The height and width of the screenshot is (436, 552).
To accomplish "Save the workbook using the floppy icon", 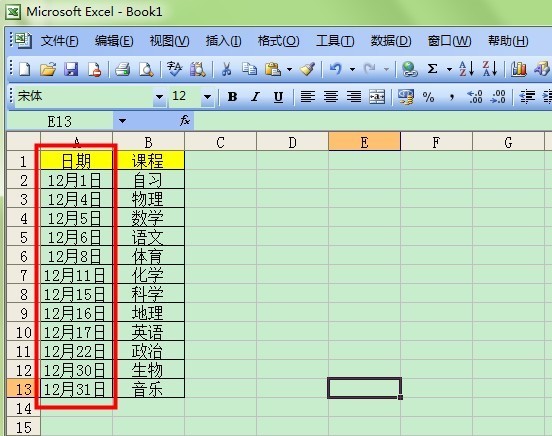I will 71,69.
